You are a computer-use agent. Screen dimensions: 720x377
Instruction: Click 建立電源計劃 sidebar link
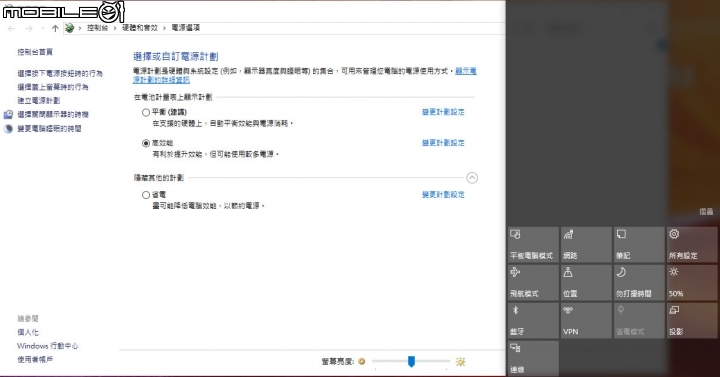tap(39, 101)
